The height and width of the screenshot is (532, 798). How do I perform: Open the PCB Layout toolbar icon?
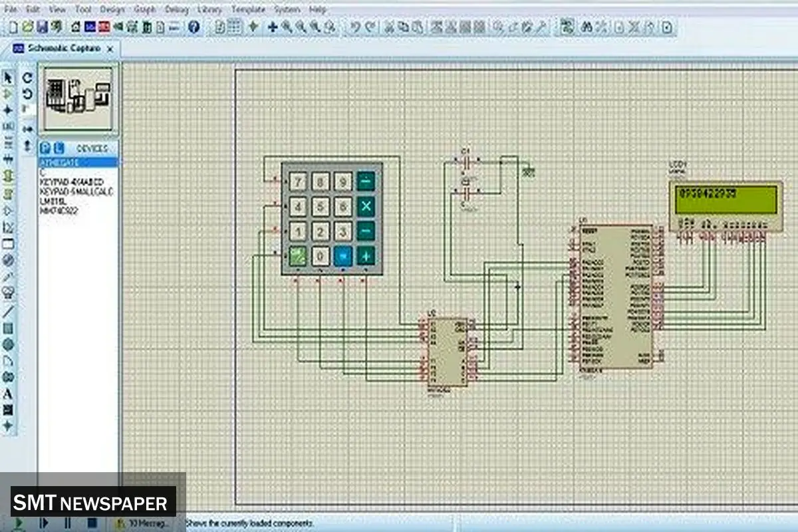coord(104,27)
